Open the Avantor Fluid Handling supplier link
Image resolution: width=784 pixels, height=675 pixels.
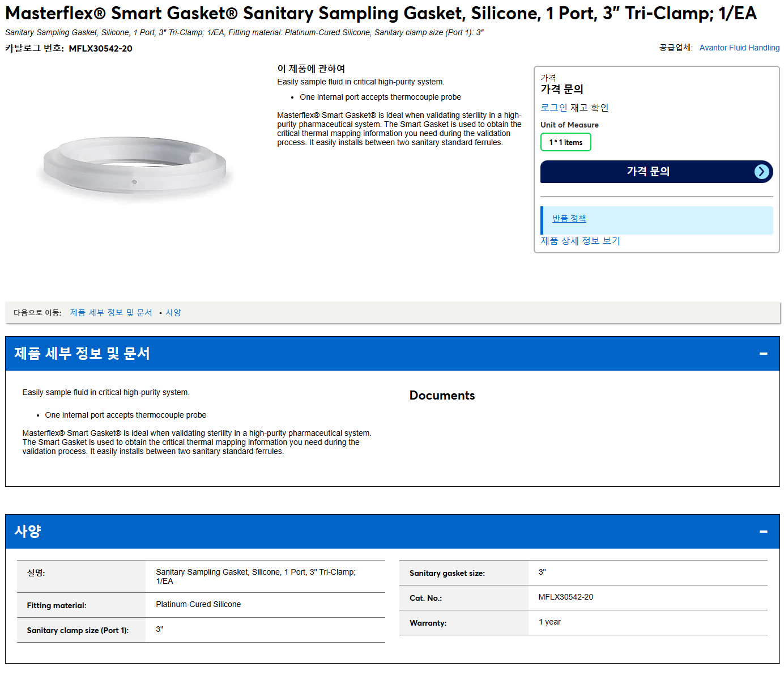coord(739,48)
